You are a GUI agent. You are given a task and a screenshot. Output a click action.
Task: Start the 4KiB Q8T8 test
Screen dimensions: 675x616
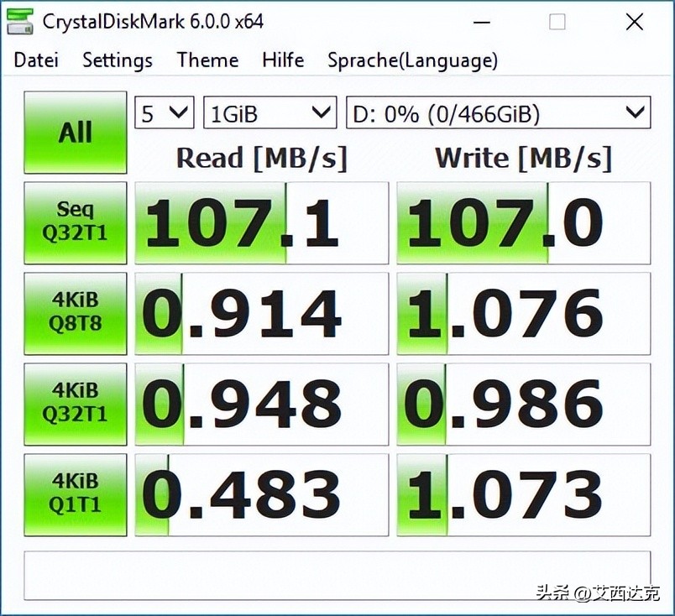coord(75,312)
